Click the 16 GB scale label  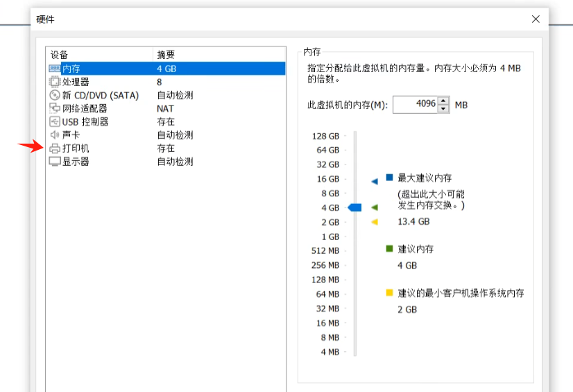click(x=328, y=178)
